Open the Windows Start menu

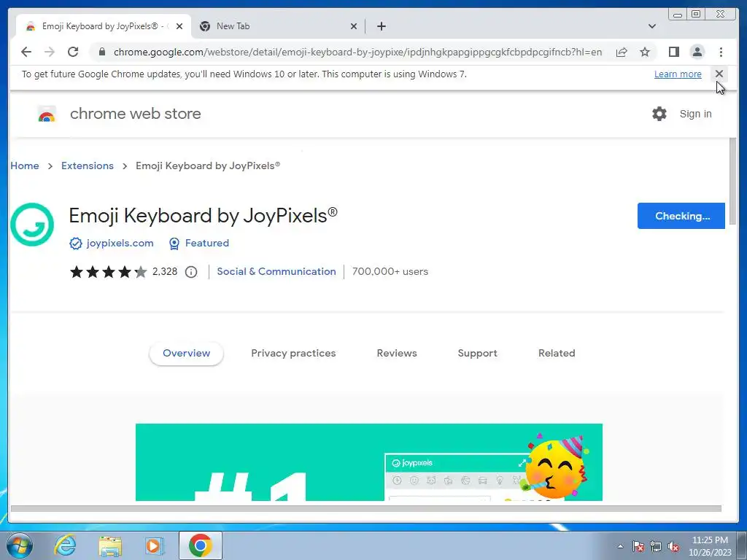pos(20,545)
